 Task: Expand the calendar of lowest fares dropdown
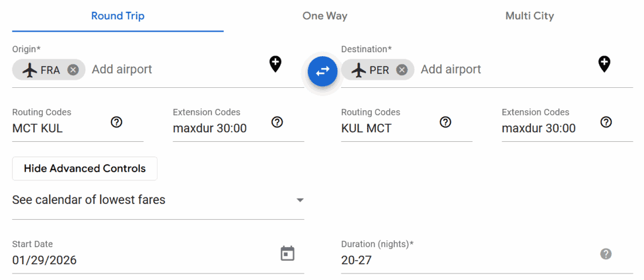pos(300,200)
